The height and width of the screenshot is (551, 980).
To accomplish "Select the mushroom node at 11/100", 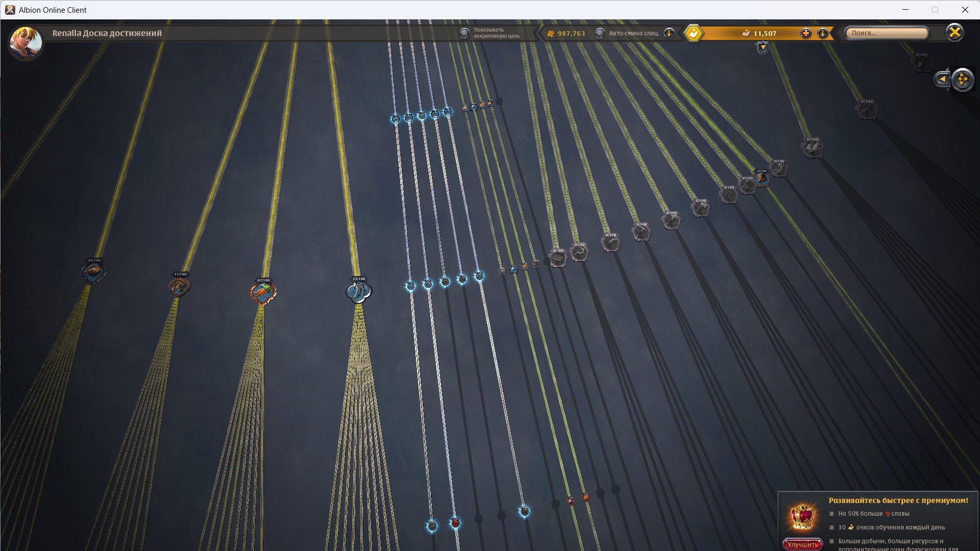I will tap(180, 286).
